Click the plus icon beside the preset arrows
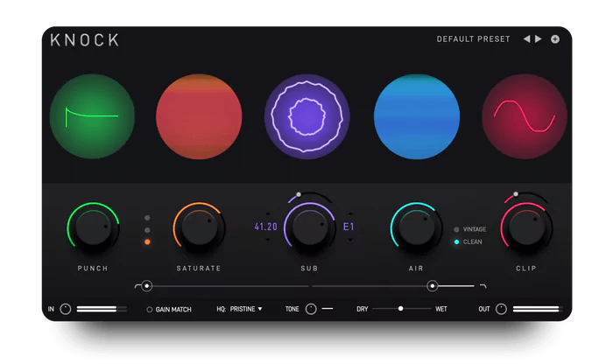Screen dimensions: 613x364 pos(555,39)
